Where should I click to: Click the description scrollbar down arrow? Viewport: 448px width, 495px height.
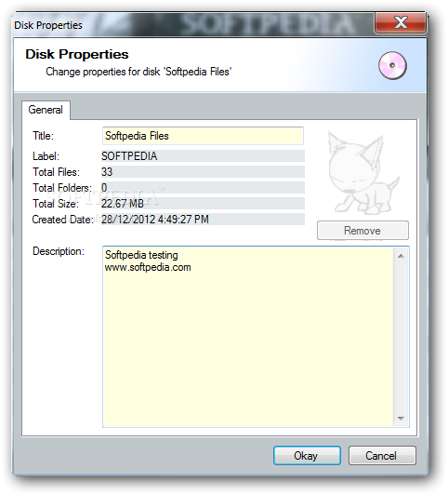click(x=401, y=419)
